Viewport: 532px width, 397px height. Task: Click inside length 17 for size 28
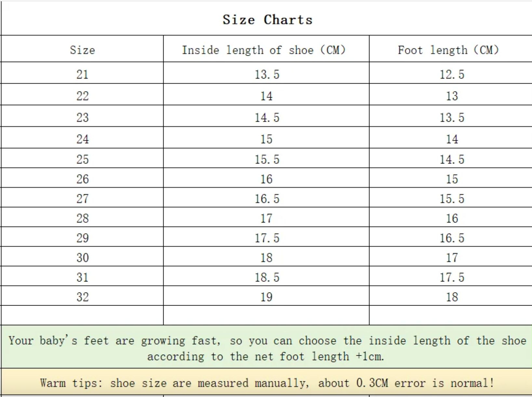click(266, 218)
